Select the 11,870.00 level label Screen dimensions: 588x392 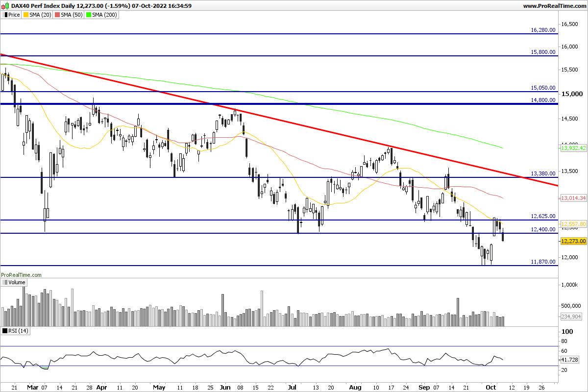coord(543,262)
